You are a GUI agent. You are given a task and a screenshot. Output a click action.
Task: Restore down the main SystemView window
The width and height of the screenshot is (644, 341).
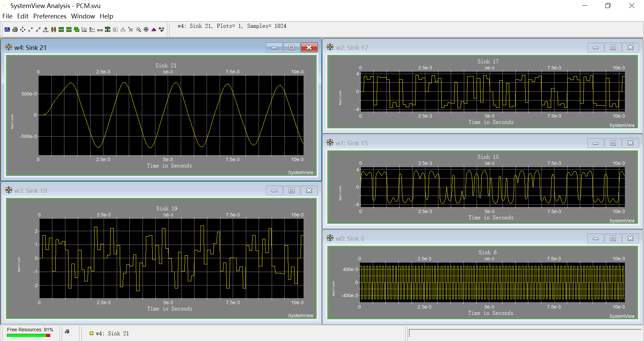(x=608, y=6)
